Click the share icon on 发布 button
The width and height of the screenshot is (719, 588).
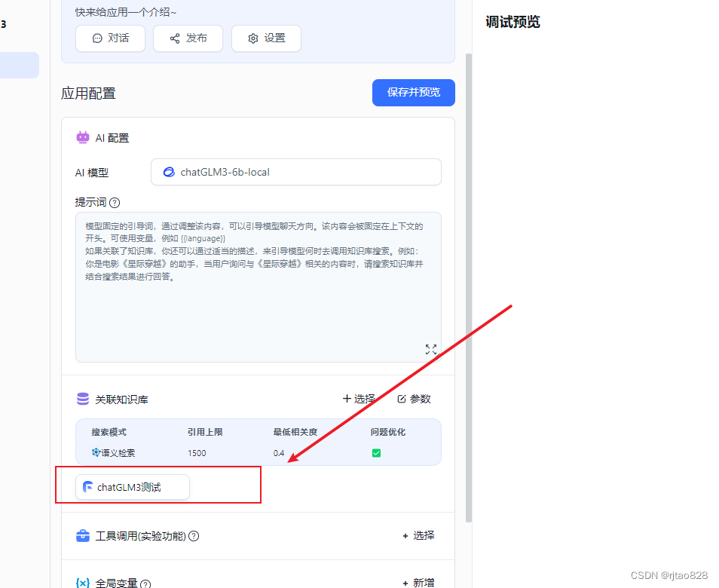[x=175, y=38]
